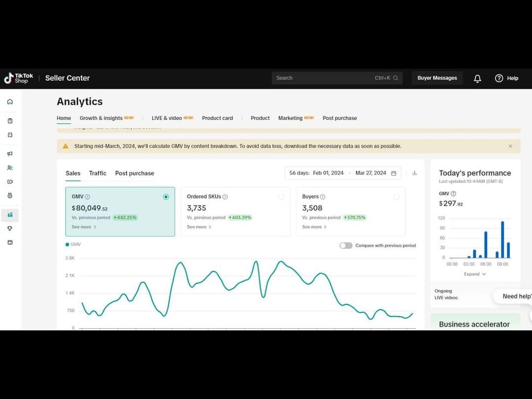Image resolution: width=532 pixels, height=399 pixels.
Task: Dismiss the GMV calculation notice banner
Action: [x=510, y=146]
